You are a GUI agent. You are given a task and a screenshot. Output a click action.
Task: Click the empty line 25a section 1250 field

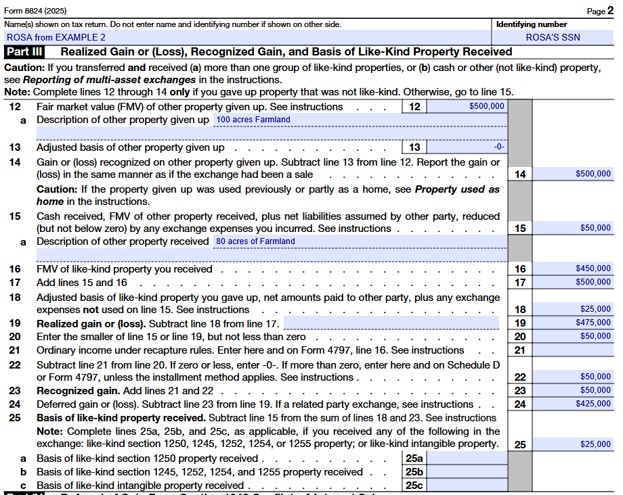(467, 458)
